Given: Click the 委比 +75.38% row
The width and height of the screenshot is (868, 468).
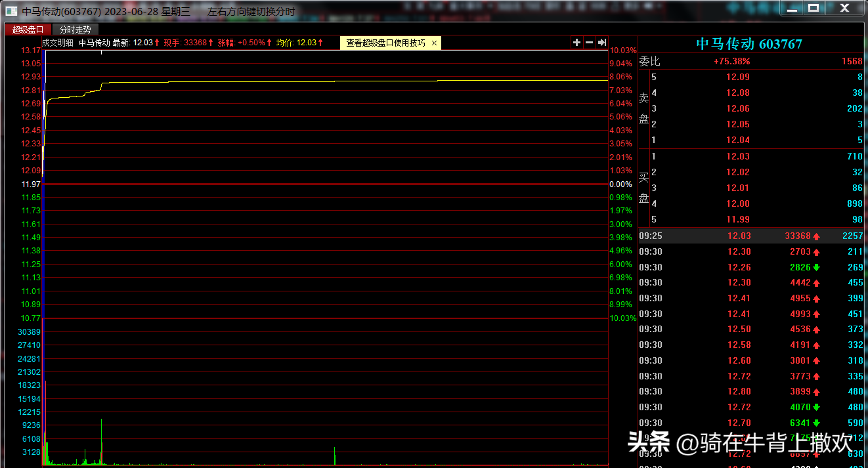Looking at the screenshot, I should 750,61.
